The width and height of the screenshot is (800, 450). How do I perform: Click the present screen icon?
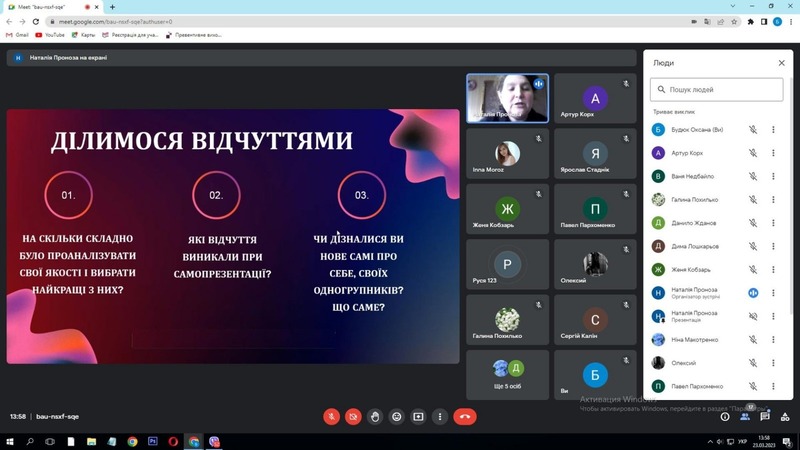click(x=418, y=416)
